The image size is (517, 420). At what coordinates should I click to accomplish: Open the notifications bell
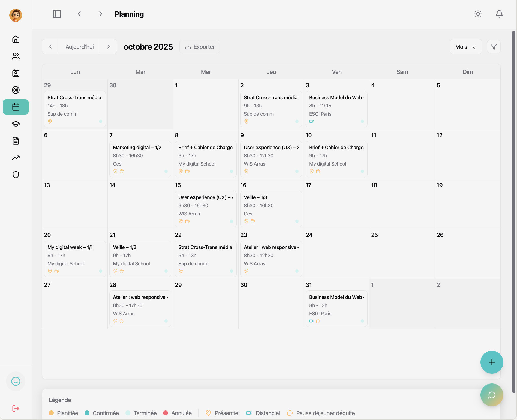click(x=499, y=14)
